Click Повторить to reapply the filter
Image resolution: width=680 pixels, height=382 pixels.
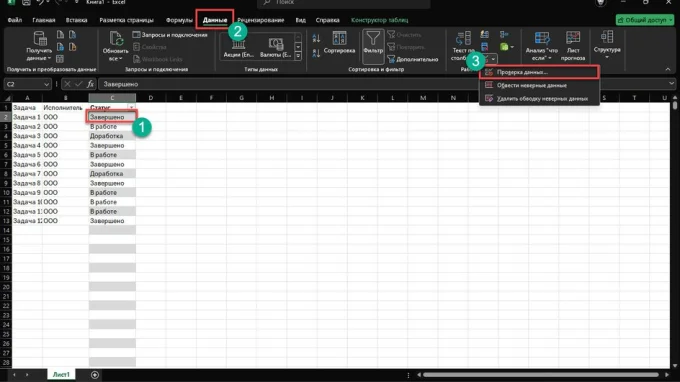tap(405, 47)
